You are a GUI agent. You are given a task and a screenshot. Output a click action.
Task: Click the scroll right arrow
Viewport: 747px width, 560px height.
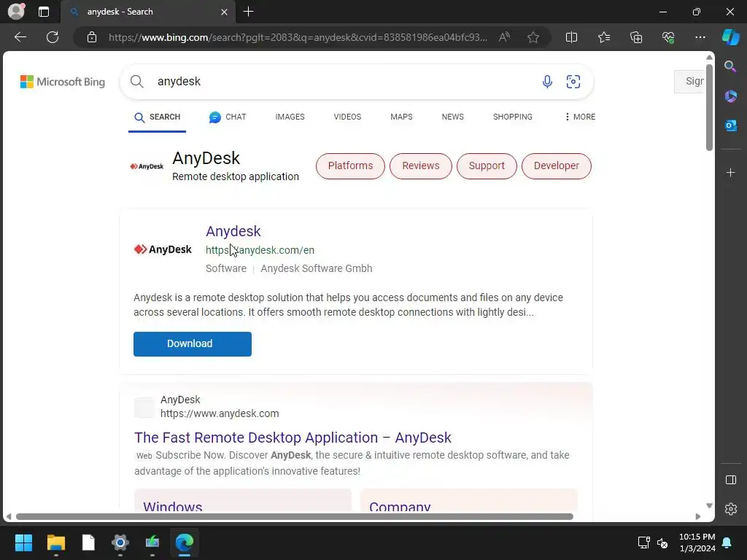pos(698,517)
